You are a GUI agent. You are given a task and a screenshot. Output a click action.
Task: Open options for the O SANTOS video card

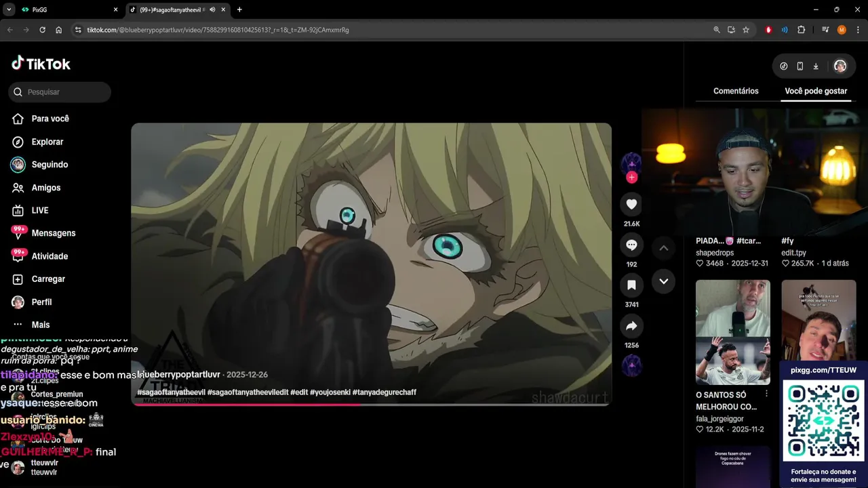[767, 394]
